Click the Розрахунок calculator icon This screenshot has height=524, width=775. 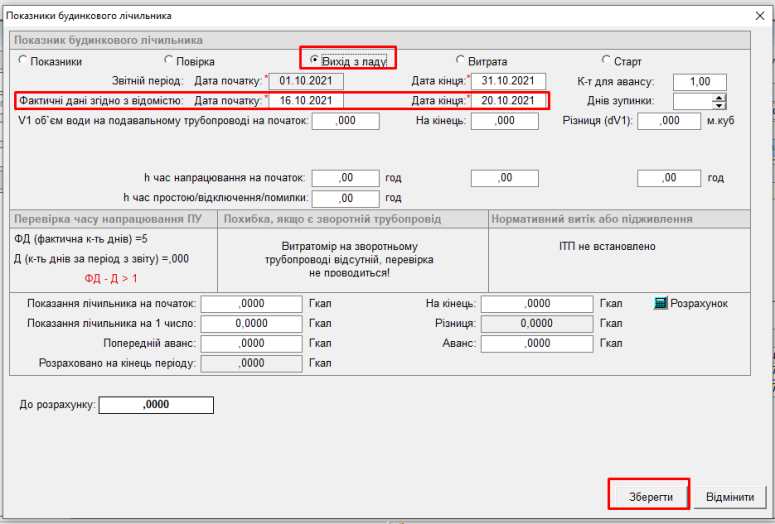point(660,303)
